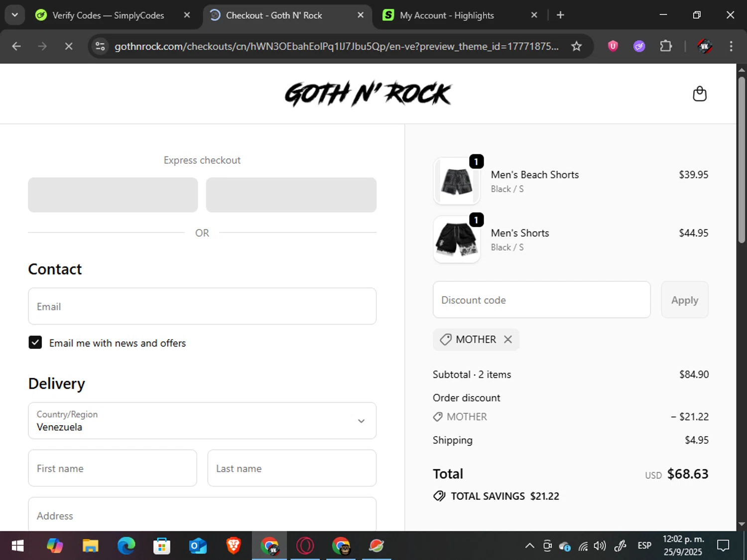This screenshot has width=747, height=560.
Task: Open Chrome three-dot menu
Action: tap(731, 46)
